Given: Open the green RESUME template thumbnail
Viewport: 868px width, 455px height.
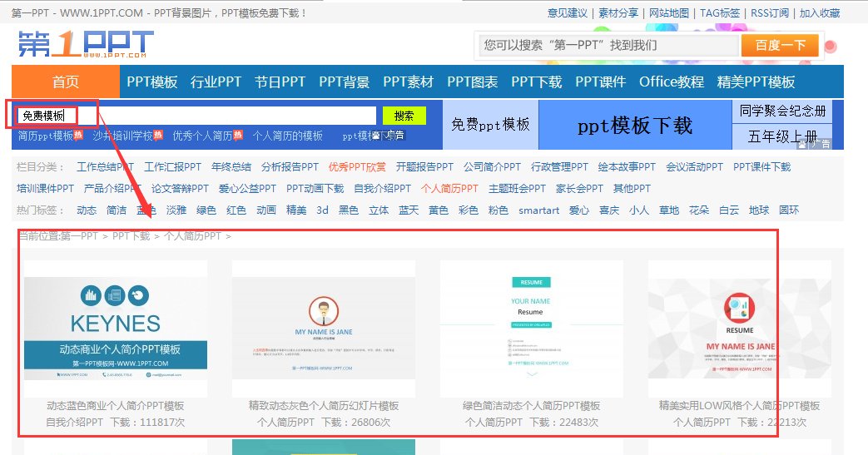Looking at the screenshot, I should 532,329.
